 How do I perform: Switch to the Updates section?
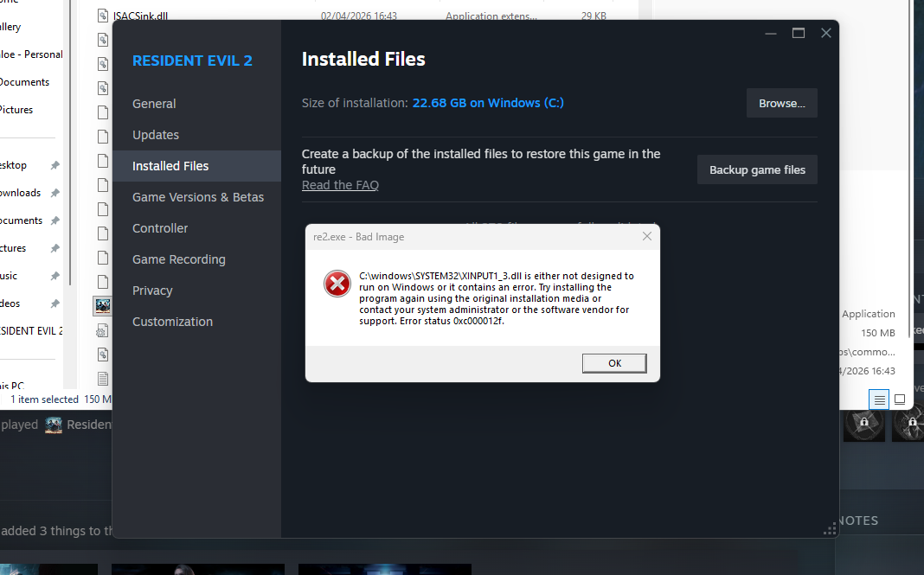pyautogui.click(x=156, y=135)
